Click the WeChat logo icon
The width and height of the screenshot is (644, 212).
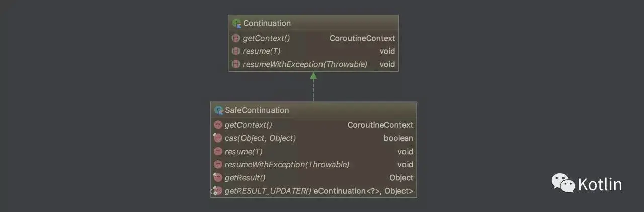563,182
